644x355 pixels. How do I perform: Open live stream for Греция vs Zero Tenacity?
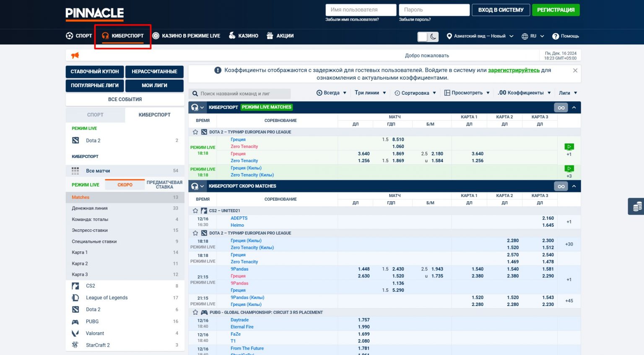569,147
